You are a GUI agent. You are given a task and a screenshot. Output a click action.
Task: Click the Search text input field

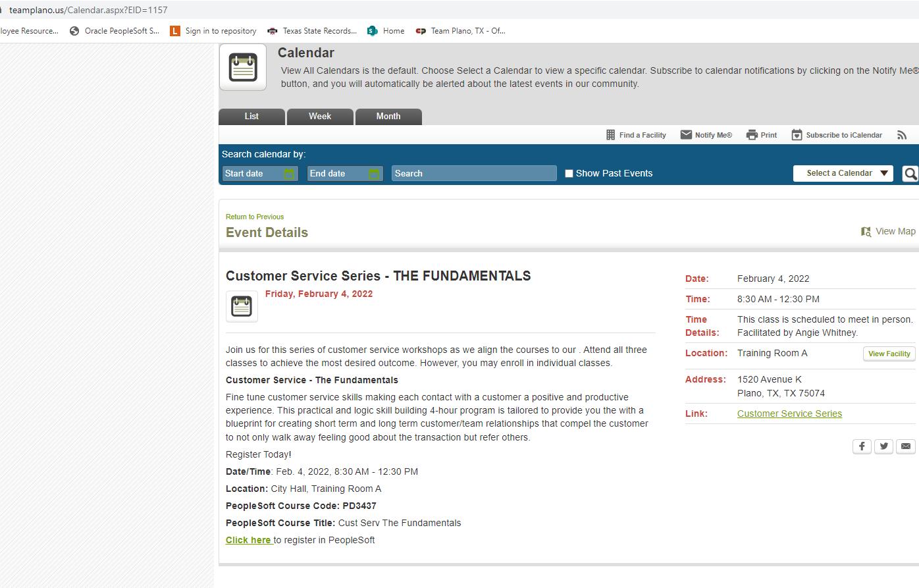(474, 173)
